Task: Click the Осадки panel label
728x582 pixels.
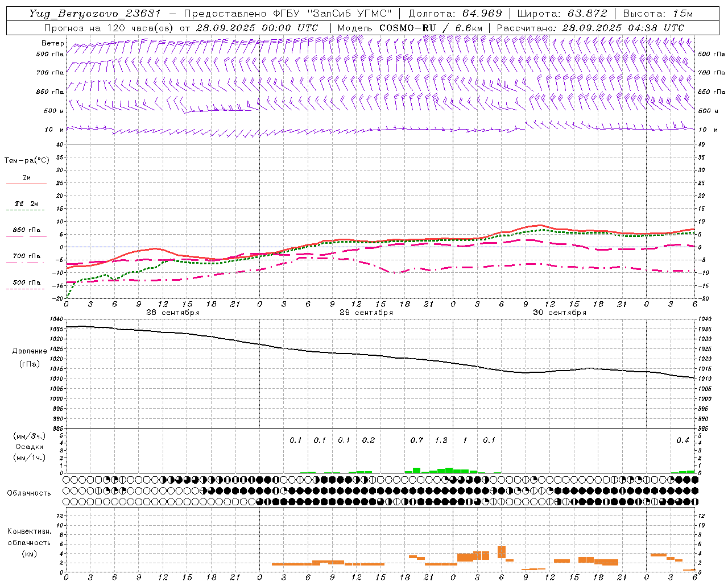Action: click(x=29, y=447)
